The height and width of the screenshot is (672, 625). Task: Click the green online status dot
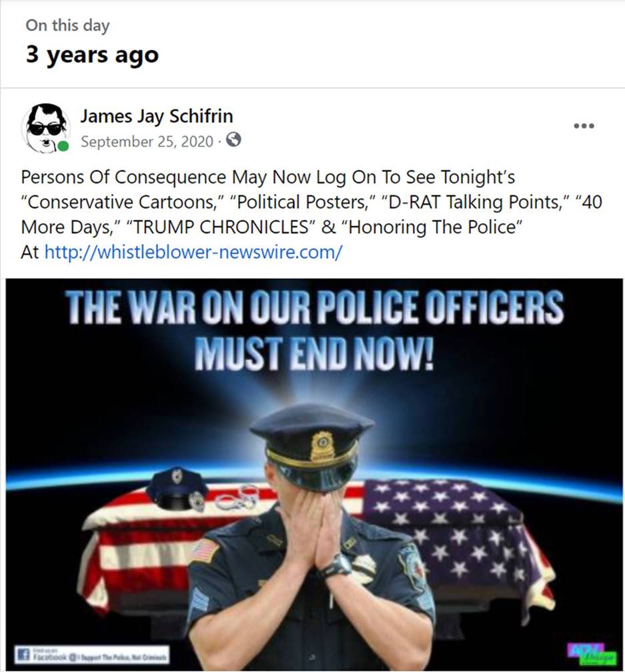click(x=63, y=146)
